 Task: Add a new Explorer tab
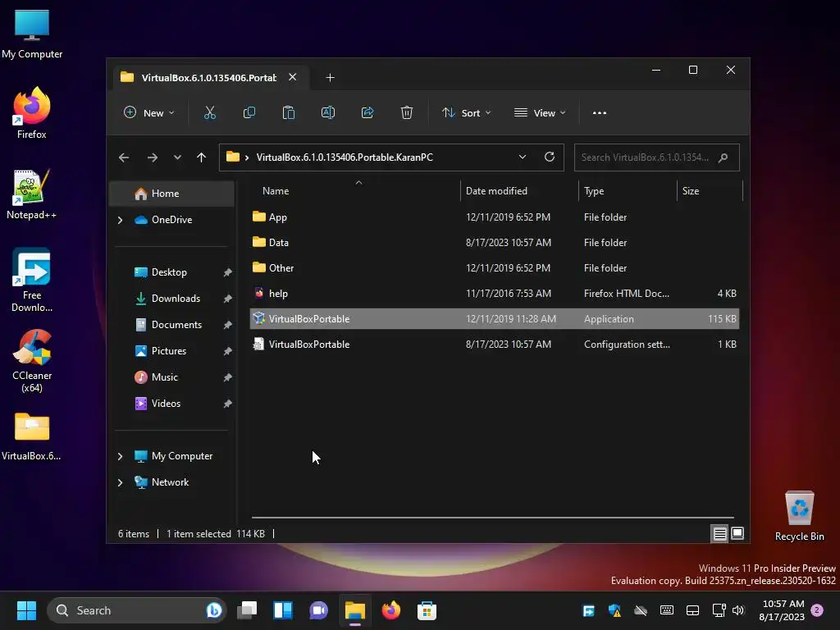[330, 78]
